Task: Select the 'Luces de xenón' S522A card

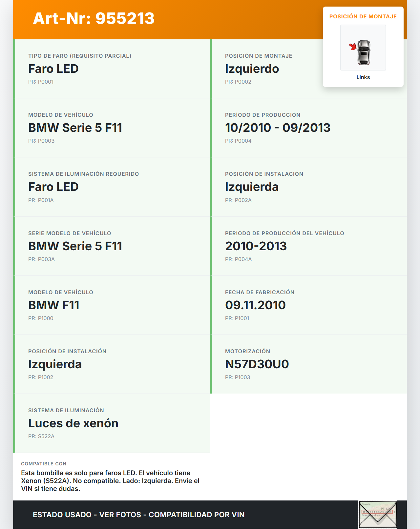Action: 112,423
